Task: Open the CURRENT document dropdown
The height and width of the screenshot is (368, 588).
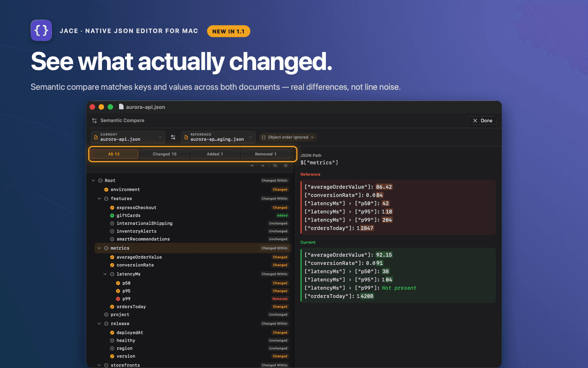Action: click(128, 137)
